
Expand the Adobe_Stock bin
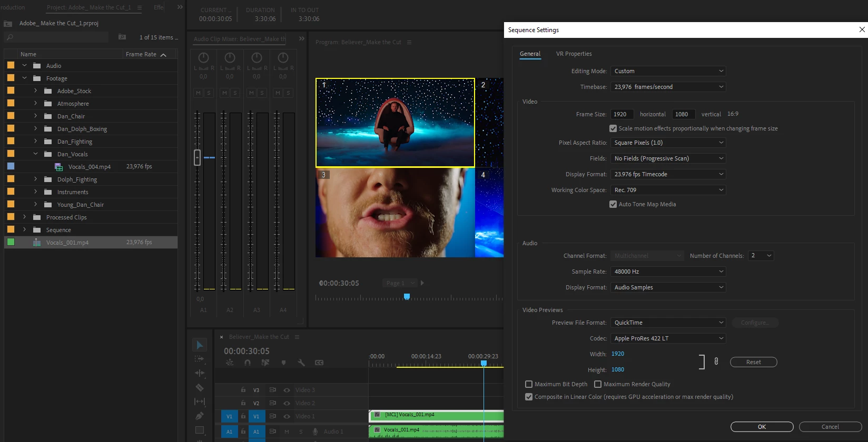[x=36, y=91]
